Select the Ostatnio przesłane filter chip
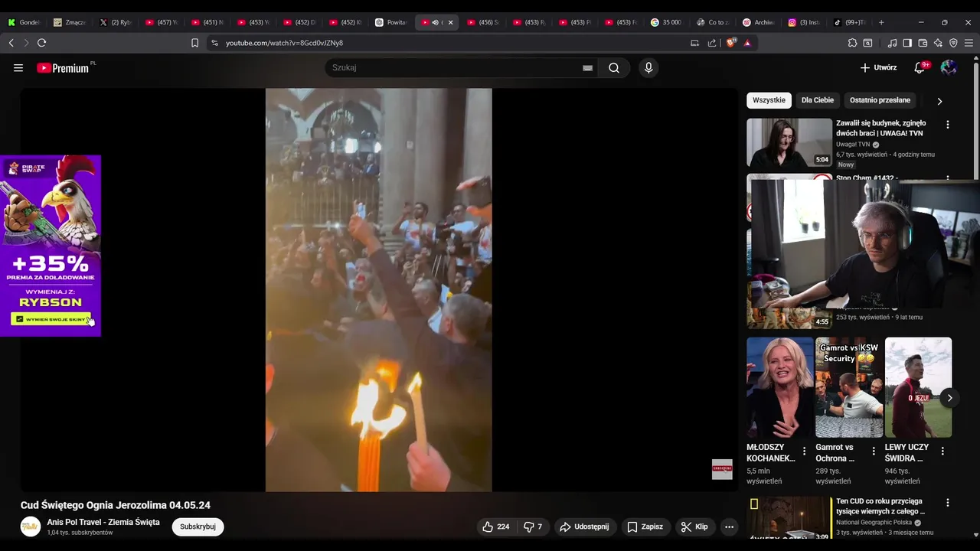This screenshot has height=551, width=980. click(x=880, y=100)
